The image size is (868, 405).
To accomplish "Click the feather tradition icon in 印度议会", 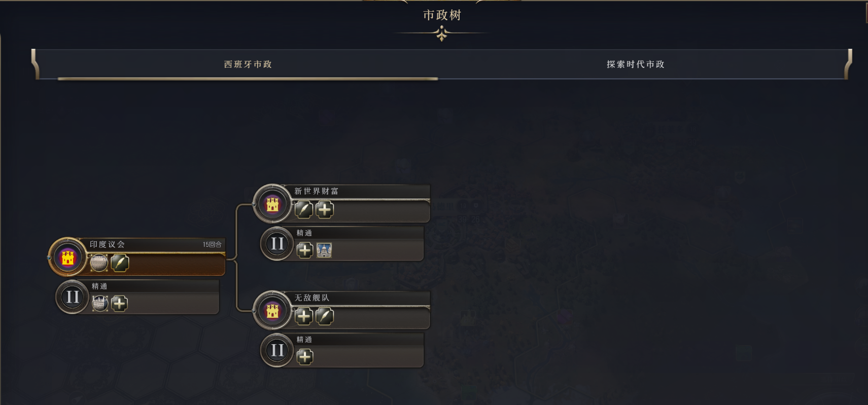I will (x=120, y=263).
